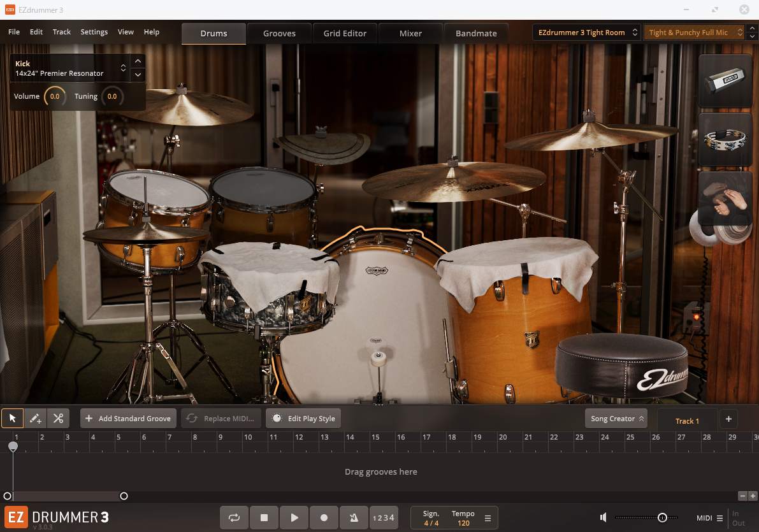
Task: Expand the Song Creator panel
Action: coord(616,419)
